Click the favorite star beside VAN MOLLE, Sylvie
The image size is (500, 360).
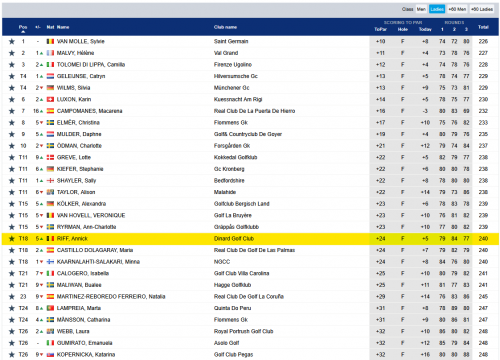(12, 41)
